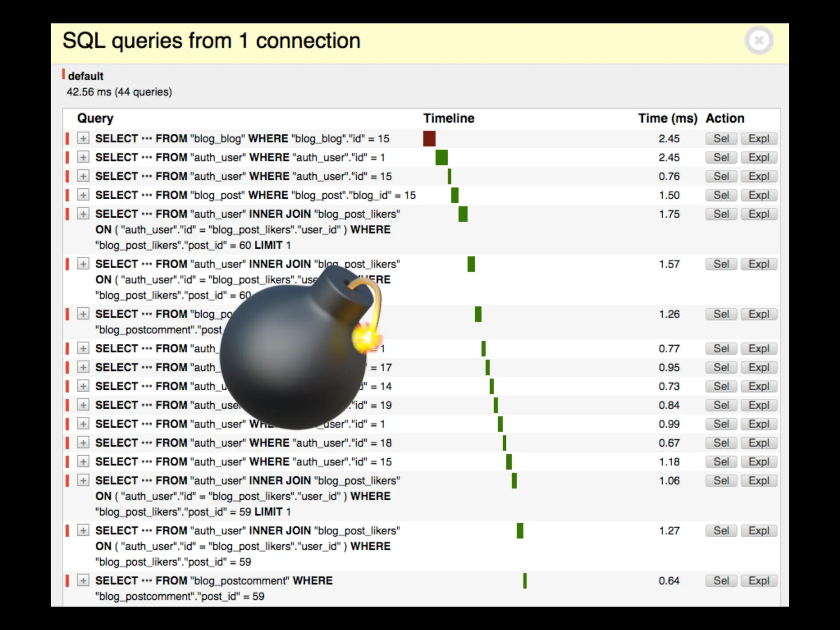The height and width of the screenshot is (630, 840).
Task: Click the 'default' connection label
Action: coord(86,76)
